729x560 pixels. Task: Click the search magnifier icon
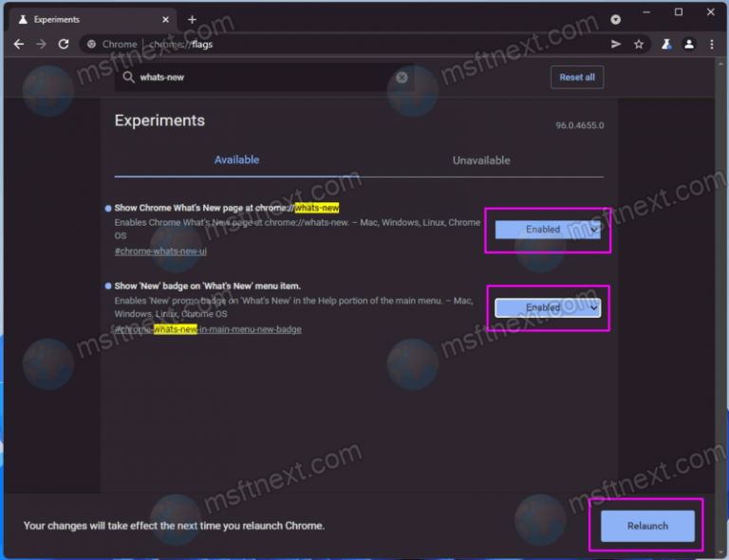[x=129, y=77]
